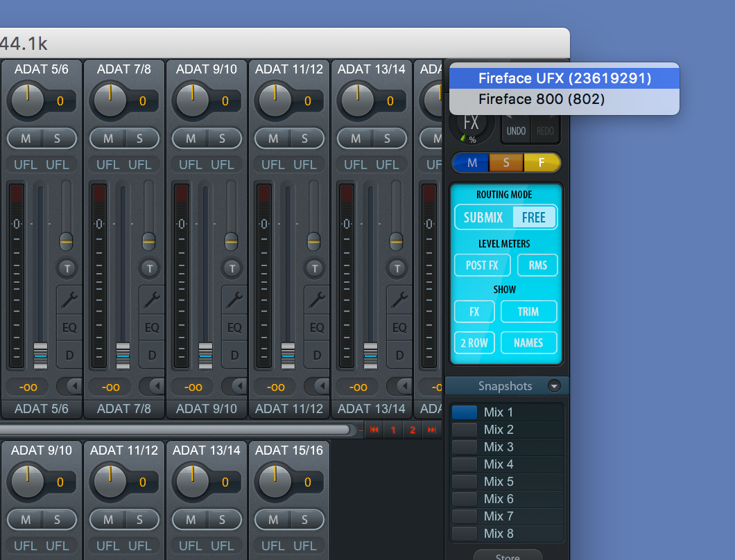Mute the ADAT 7/8 channel
This screenshot has width=735, height=560.
tap(107, 139)
